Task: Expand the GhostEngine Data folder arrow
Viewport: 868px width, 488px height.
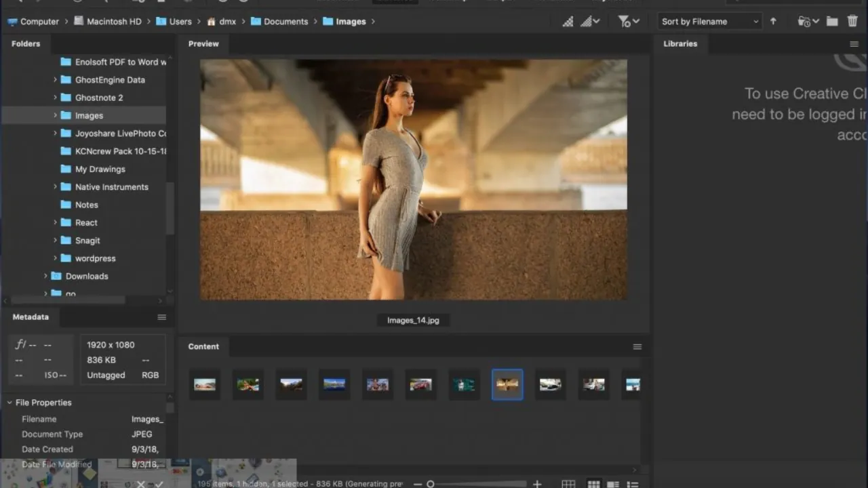Action: (x=56, y=80)
